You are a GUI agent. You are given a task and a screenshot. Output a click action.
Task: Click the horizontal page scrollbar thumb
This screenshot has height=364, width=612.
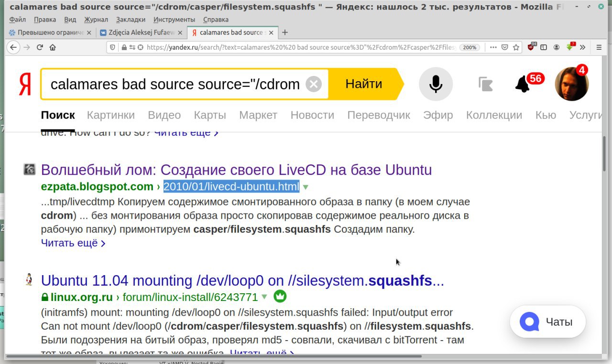214,356
